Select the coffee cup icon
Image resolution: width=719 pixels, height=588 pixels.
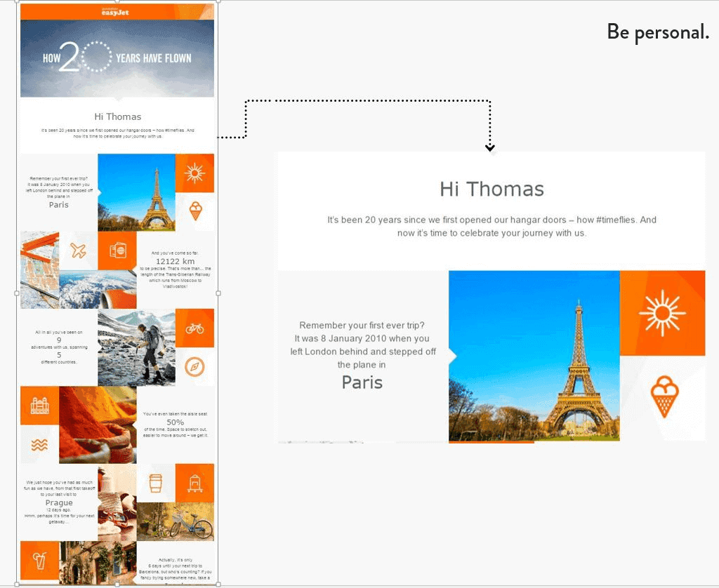(156, 483)
